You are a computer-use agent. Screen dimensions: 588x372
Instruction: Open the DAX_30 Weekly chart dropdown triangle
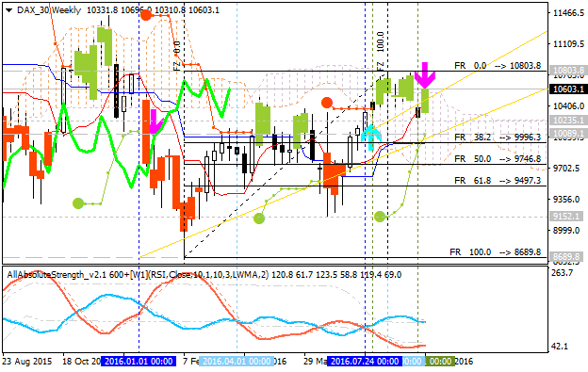pos(9,10)
